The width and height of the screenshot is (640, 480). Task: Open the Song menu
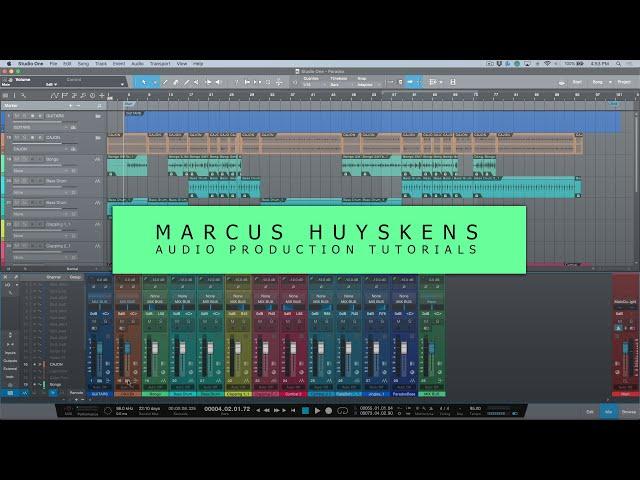point(83,64)
